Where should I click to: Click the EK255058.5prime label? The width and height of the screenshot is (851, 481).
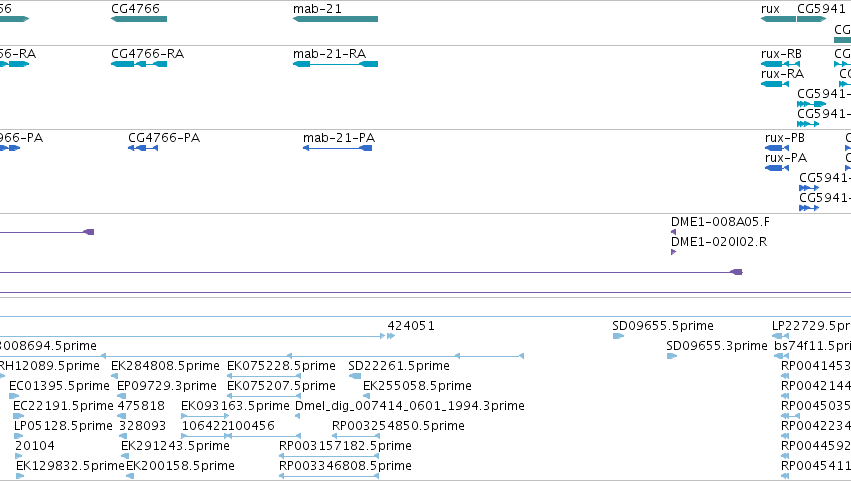pyautogui.click(x=417, y=386)
